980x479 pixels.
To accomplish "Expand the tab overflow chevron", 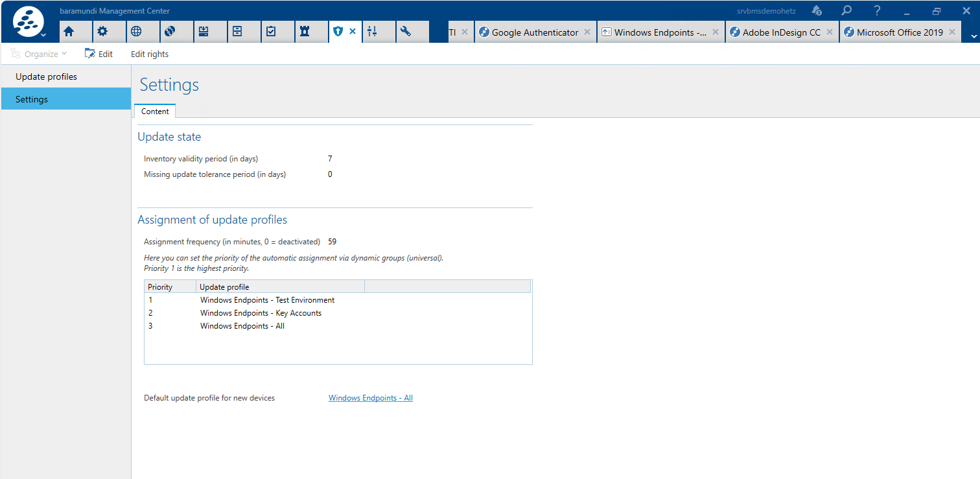I will (972, 37).
